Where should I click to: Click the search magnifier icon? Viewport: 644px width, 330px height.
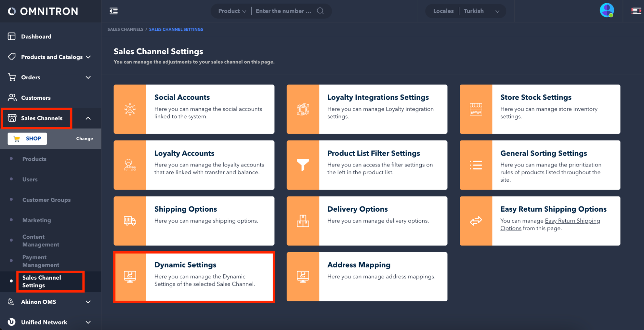click(320, 11)
